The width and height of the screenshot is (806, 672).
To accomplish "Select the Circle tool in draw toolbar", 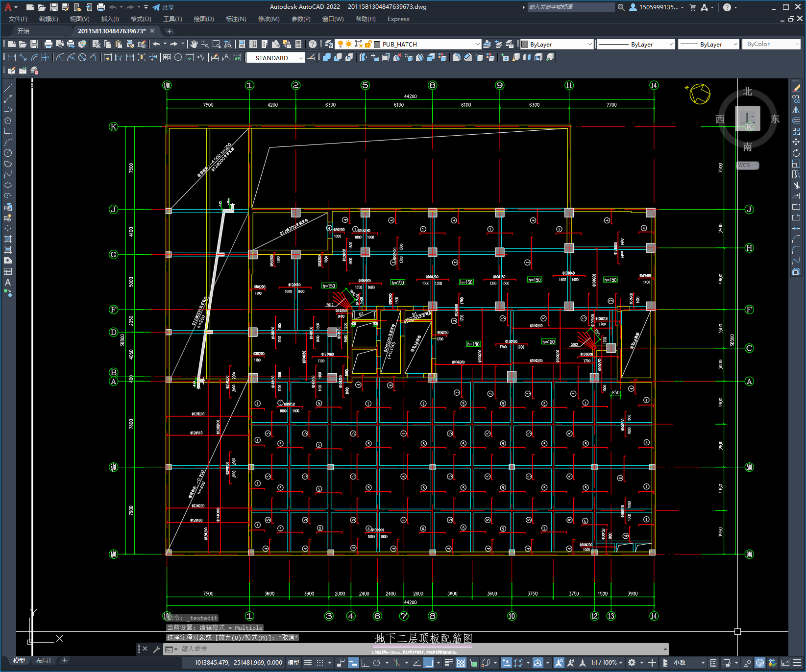I will (7, 153).
